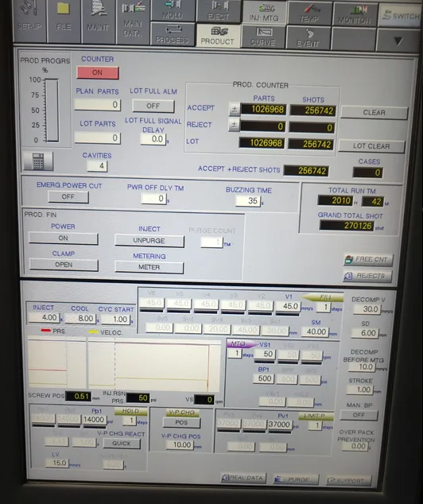Select the CAVITIES input field
The width and height of the screenshot is (423, 504).
[97, 166]
